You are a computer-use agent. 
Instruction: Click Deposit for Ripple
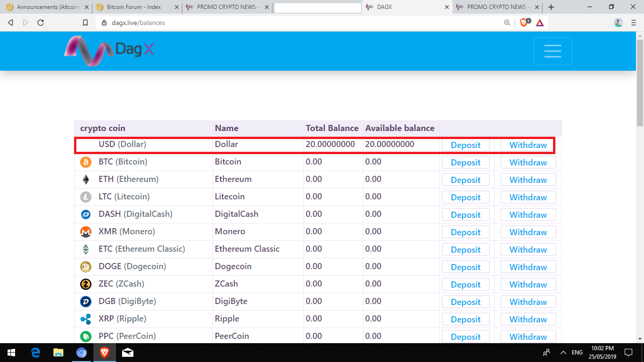465,320
